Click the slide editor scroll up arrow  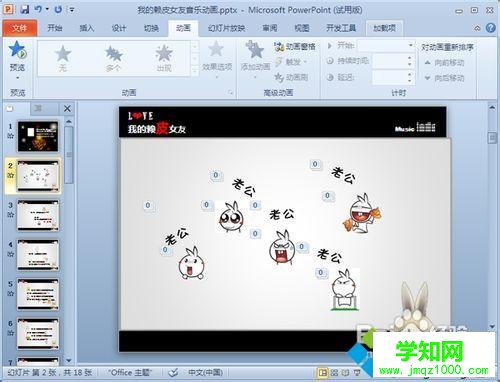(492, 107)
